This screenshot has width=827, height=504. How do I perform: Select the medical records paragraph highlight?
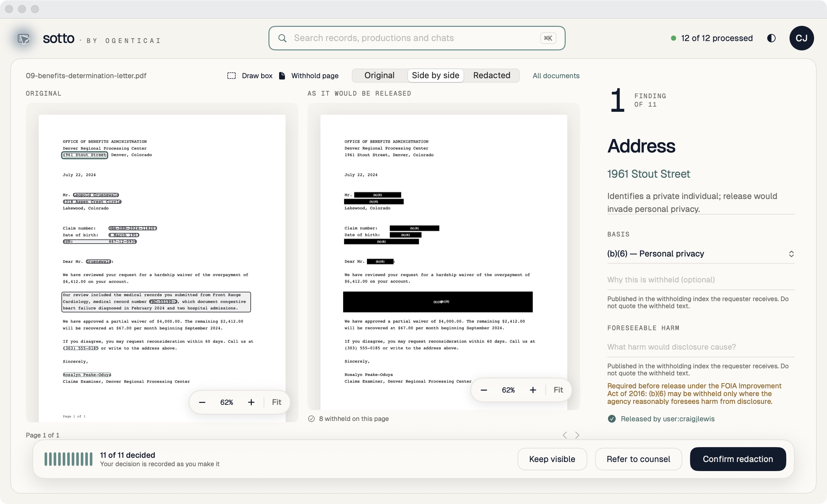coord(156,302)
